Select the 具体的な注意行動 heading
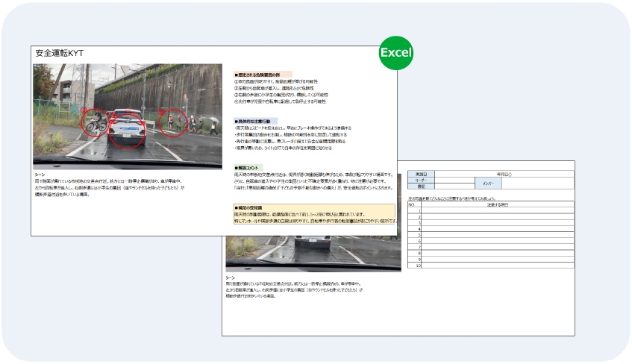The image size is (632, 364). [x=255, y=121]
